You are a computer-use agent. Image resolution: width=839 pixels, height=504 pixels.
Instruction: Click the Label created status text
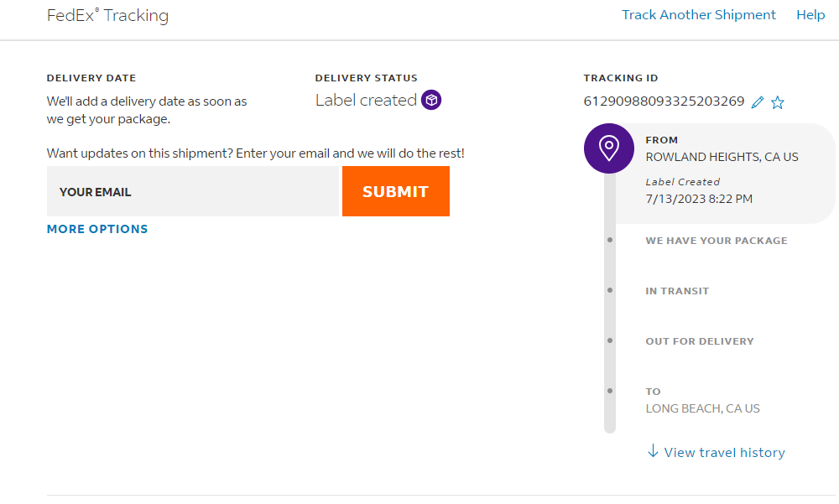366,101
